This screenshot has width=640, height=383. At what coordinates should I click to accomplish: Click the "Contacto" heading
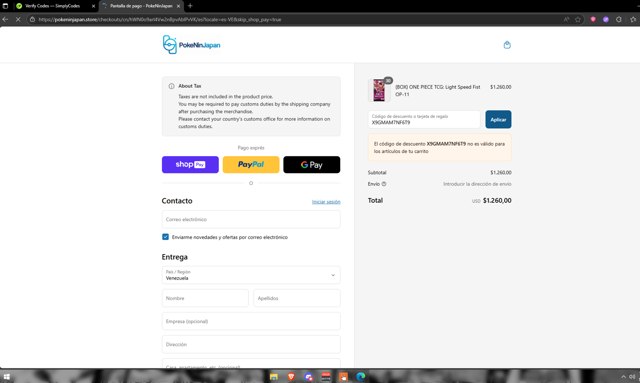(x=177, y=201)
